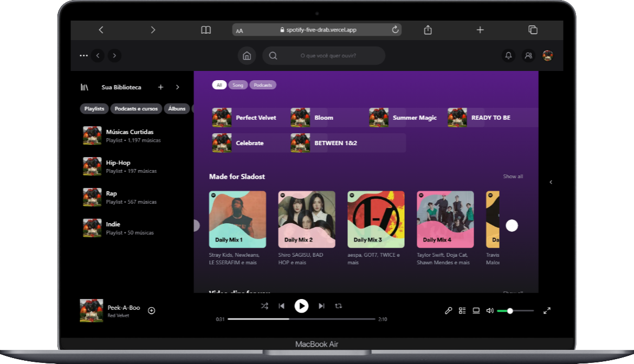This screenshot has width=634, height=364.
Task: Mute audio by clicking the speaker icon
Action: tap(490, 310)
